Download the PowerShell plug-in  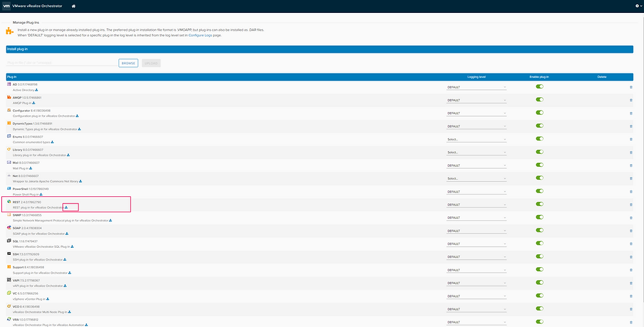tap(40, 194)
